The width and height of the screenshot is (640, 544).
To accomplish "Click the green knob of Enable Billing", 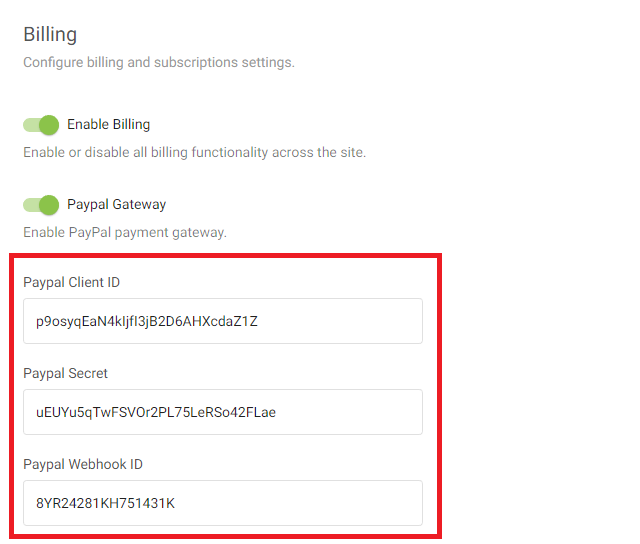I will tap(49, 125).
